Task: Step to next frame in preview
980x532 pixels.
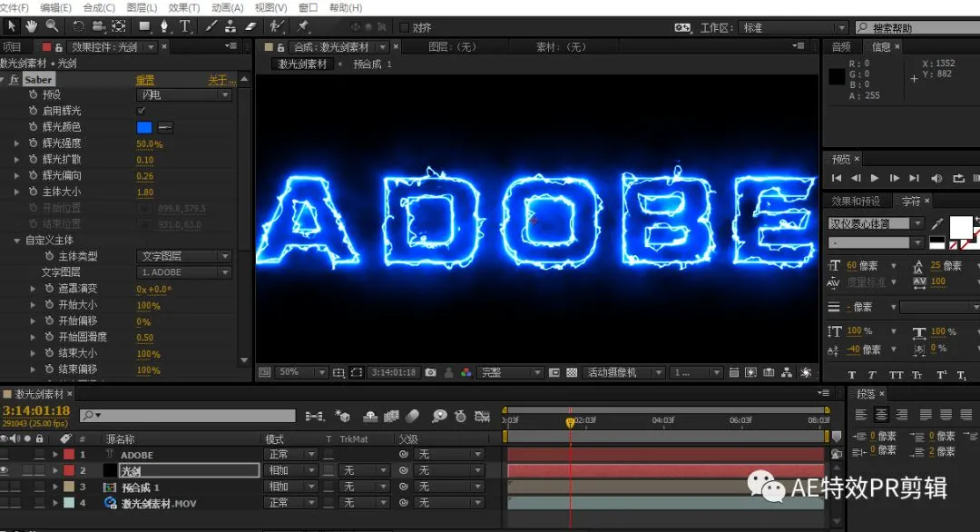Action: click(x=895, y=178)
